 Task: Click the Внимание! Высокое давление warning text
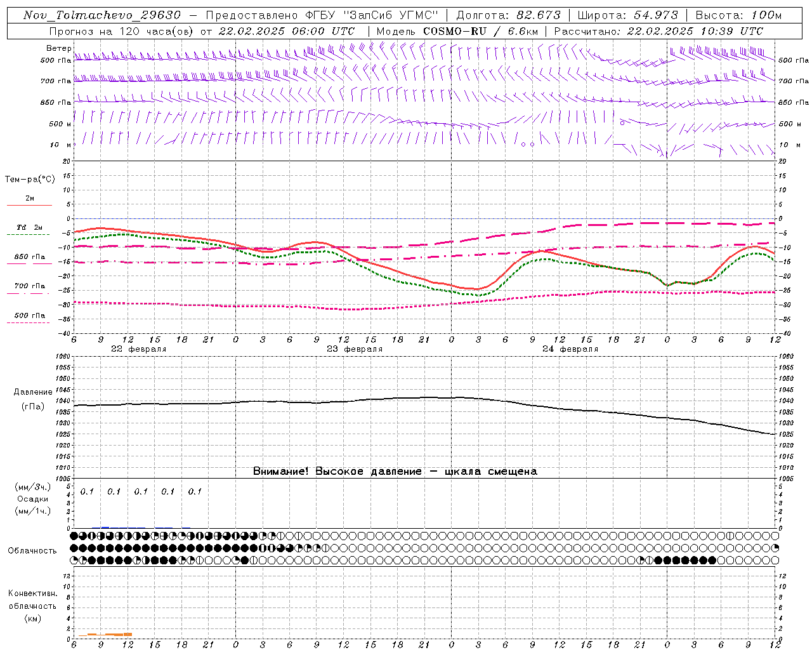coord(395,472)
